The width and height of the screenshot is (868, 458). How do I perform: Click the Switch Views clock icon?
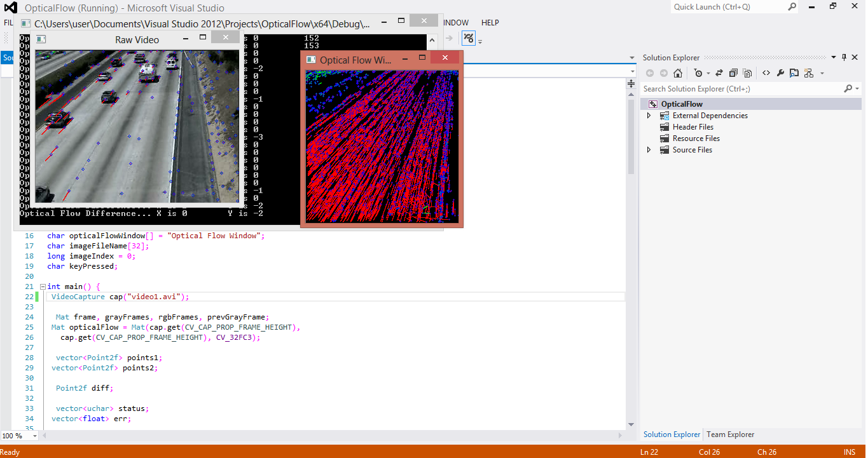699,72
